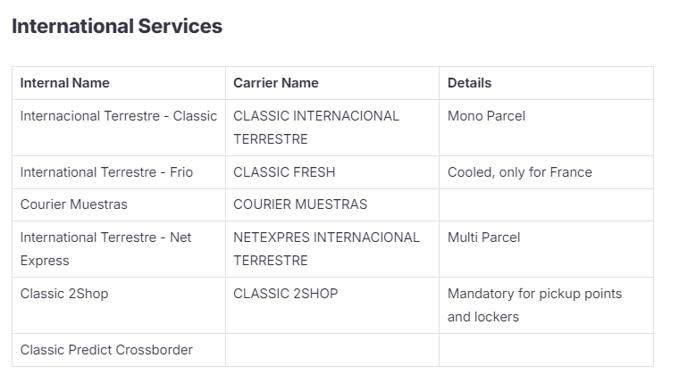Click the Mono Parcel details cell
Screen dimensions: 688x383
click(546, 128)
